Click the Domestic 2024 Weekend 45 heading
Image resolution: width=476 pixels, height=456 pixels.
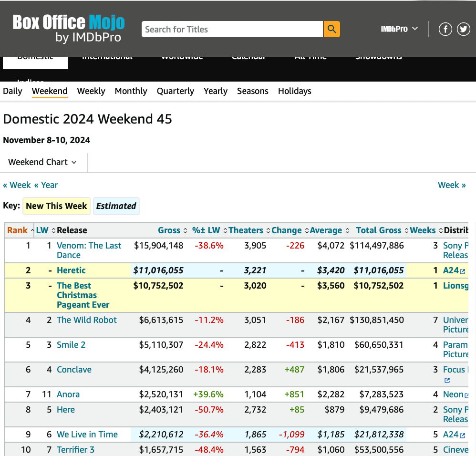click(x=87, y=119)
